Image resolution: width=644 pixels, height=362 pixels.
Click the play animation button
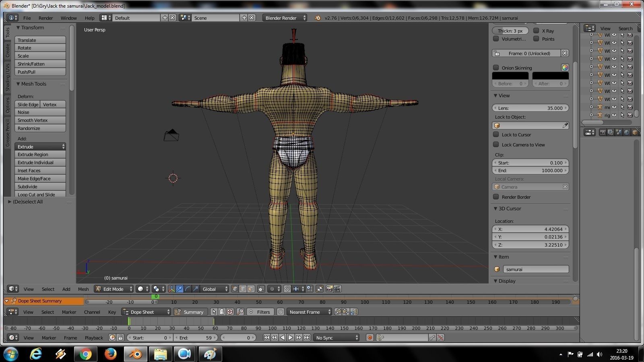(291, 337)
